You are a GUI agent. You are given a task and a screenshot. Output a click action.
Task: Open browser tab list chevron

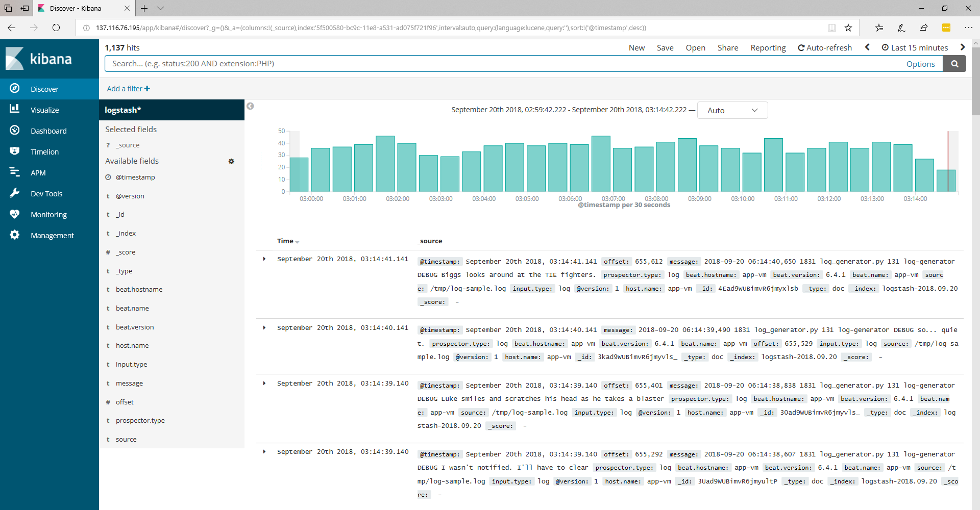click(x=160, y=8)
